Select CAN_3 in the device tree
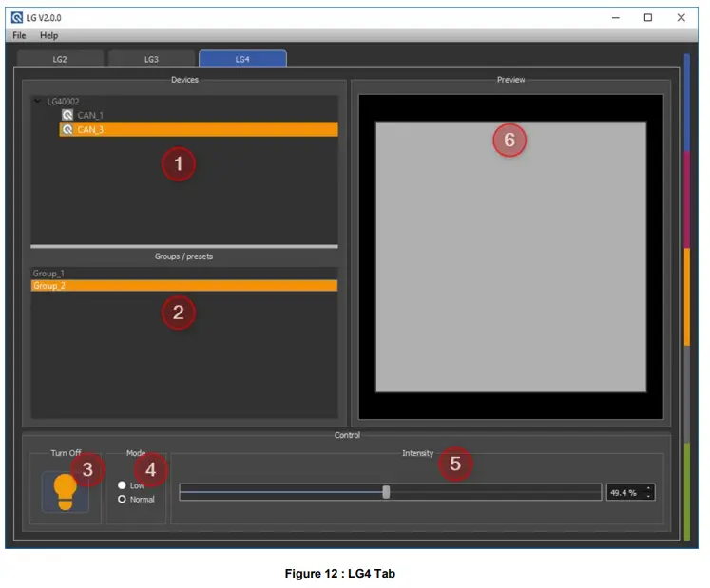 (199, 129)
